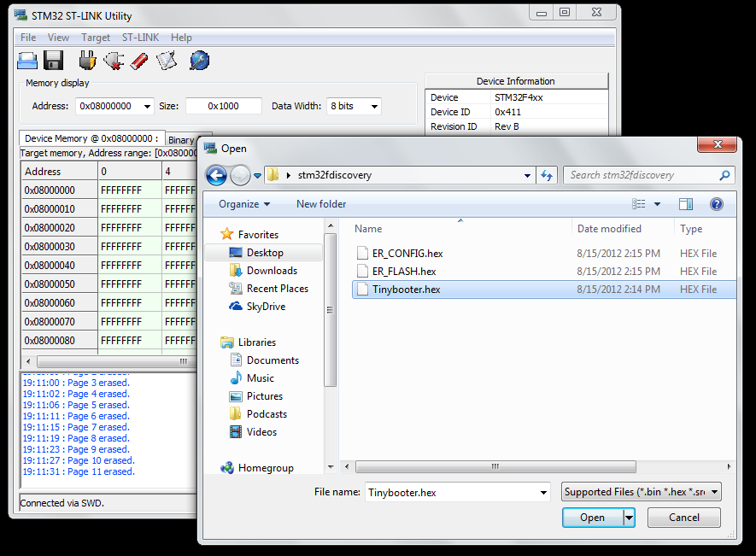Select the Favorites tree node

click(x=258, y=234)
